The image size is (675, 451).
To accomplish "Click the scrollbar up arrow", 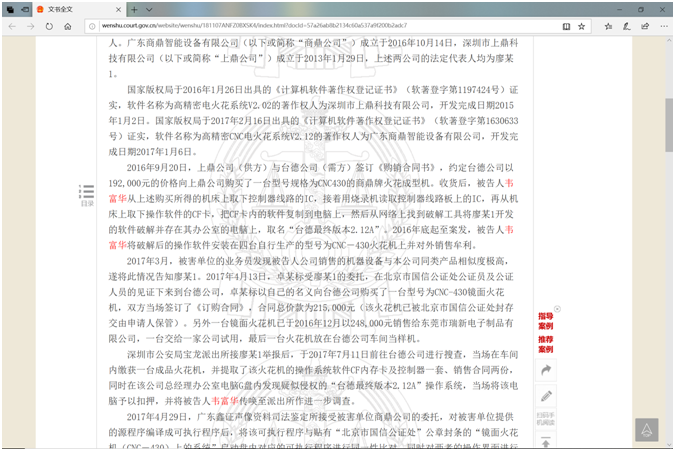I will [669, 40].
